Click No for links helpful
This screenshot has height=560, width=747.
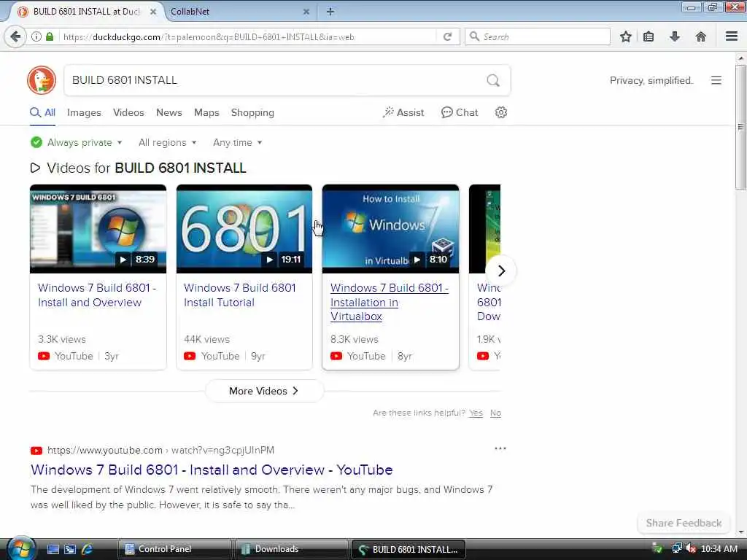(495, 413)
